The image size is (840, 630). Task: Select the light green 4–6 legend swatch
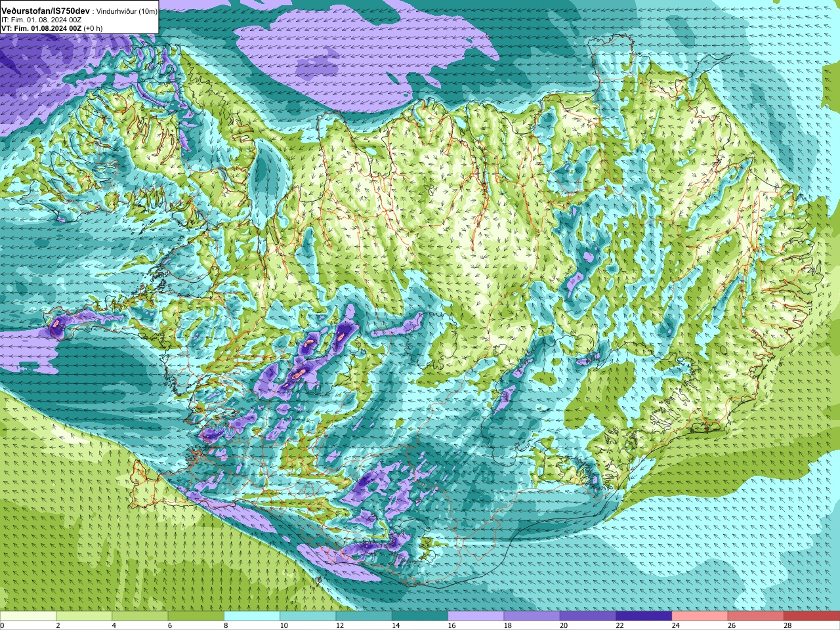coord(140,616)
